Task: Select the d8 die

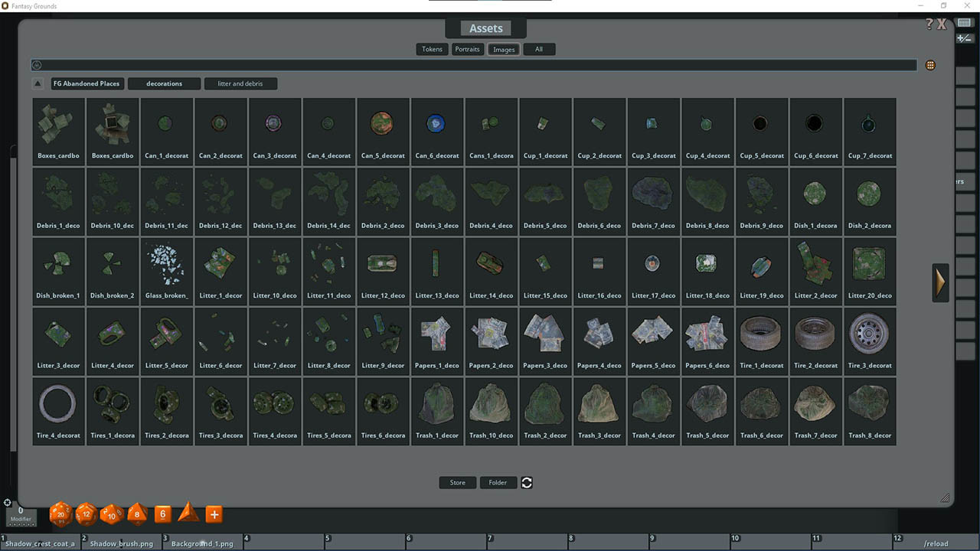Action: 137,514
